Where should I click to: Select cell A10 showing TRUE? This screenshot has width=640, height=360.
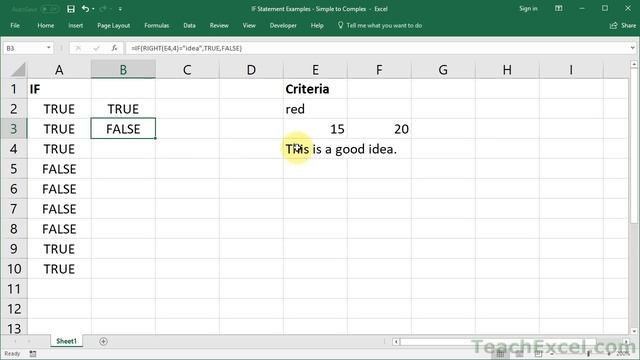pyautogui.click(x=59, y=269)
